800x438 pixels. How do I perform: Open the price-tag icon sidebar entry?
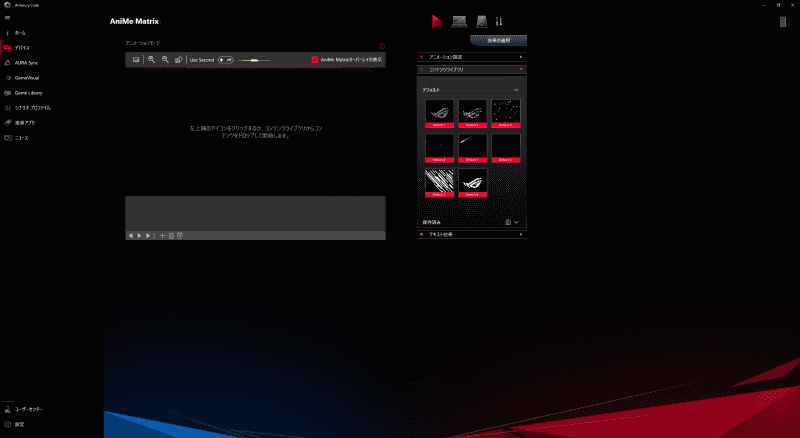(x=19, y=123)
